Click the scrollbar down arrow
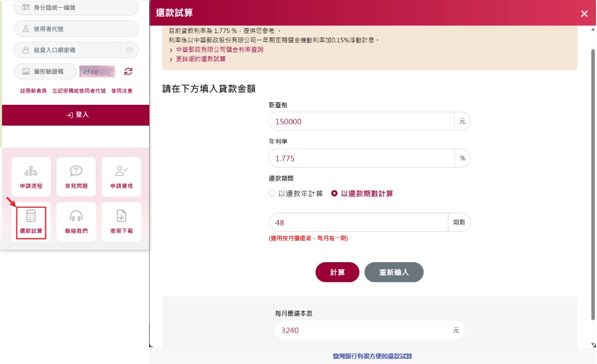Viewport: 597px width, 364px height. [593, 344]
